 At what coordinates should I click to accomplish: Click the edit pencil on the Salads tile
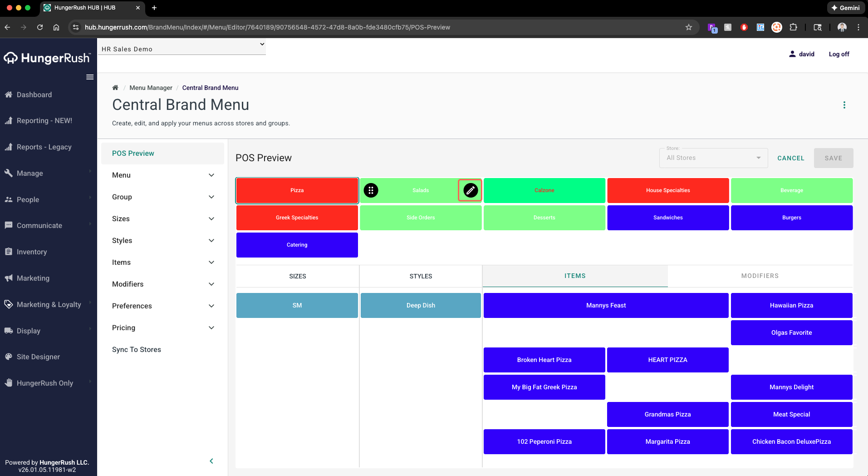coord(470,190)
